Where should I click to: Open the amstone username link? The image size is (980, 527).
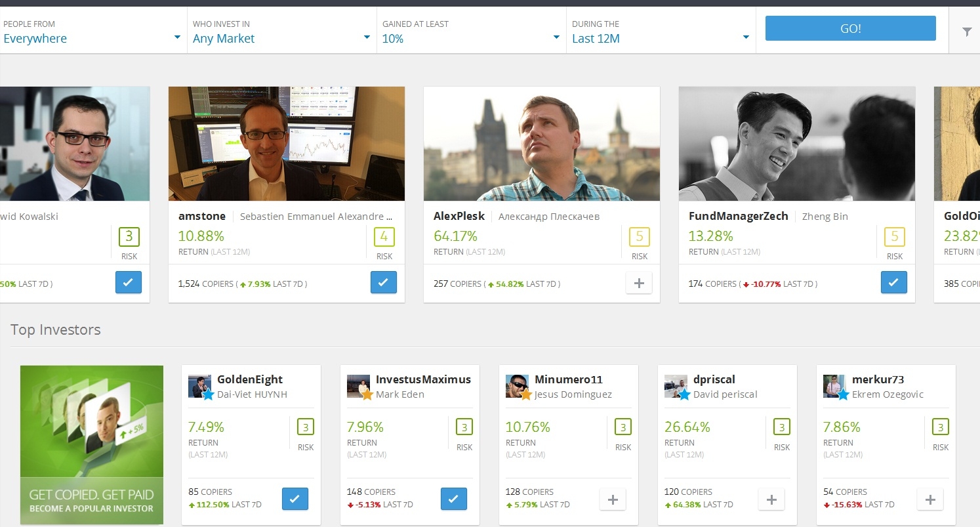point(202,216)
